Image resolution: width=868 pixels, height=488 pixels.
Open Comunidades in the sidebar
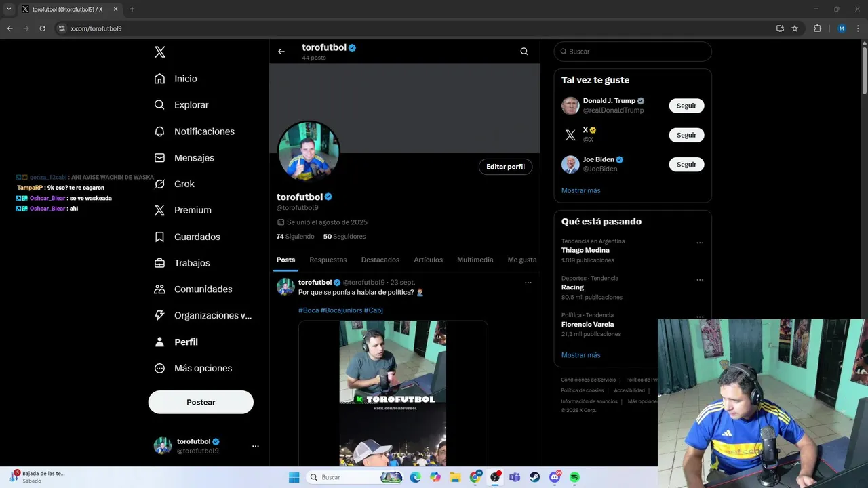coord(193,289)
